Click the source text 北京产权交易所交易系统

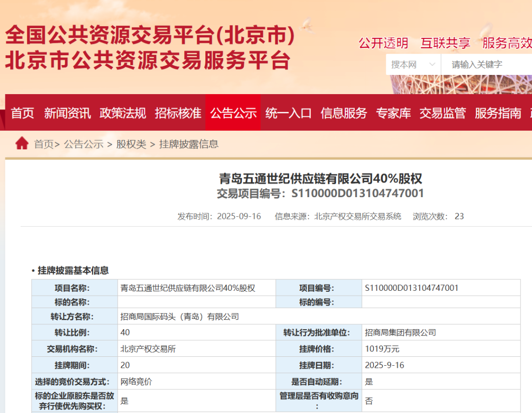(x=358, y=216)
